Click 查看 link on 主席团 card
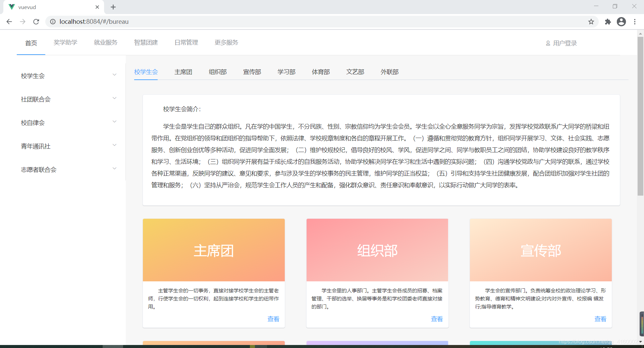The width and height of the screenshot is (644, 348). tap(273, 319)
